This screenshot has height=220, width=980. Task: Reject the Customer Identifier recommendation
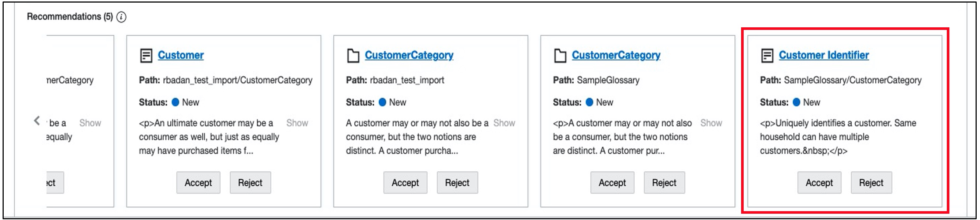[871, 183]
